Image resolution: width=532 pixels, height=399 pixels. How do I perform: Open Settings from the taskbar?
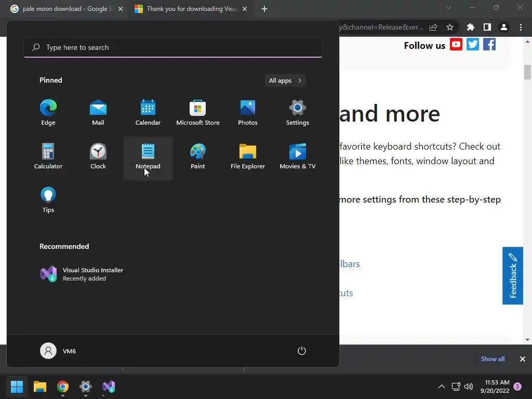(x=86, y=387)
